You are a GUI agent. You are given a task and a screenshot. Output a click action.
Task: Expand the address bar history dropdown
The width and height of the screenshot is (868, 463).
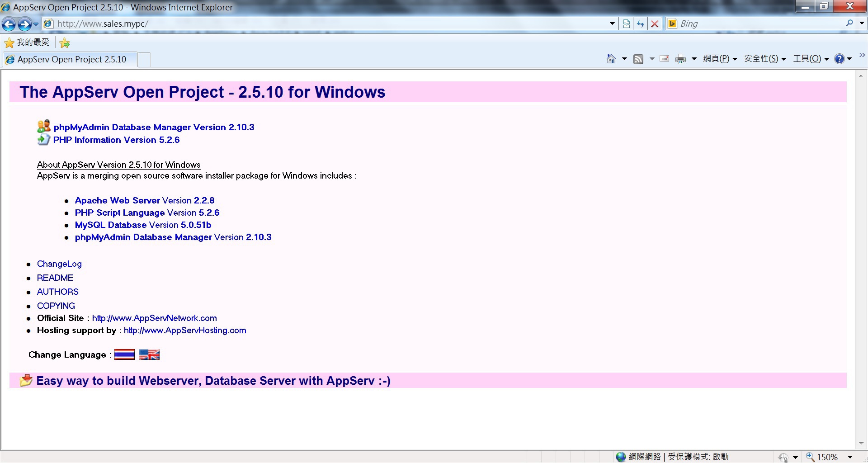pos(612,24)
